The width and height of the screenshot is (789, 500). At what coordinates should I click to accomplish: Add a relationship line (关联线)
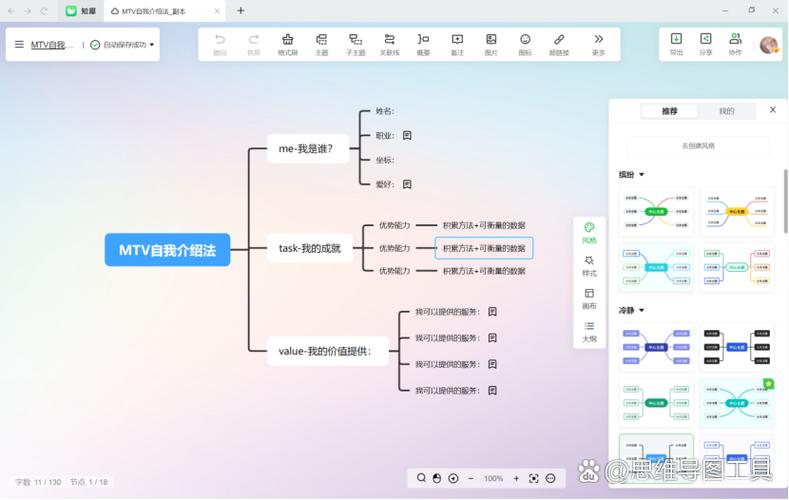(389, 39)
